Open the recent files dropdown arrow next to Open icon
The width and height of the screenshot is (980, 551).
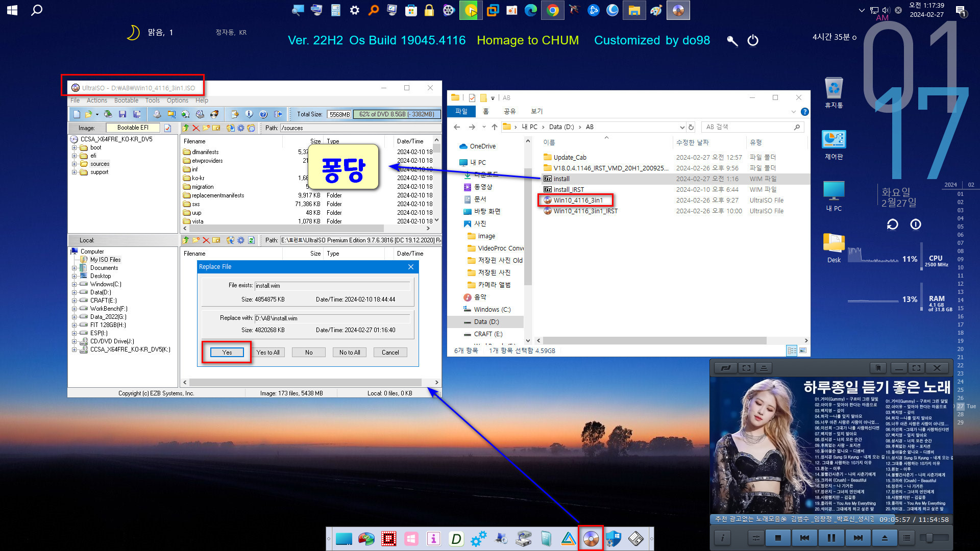(97, 114)
